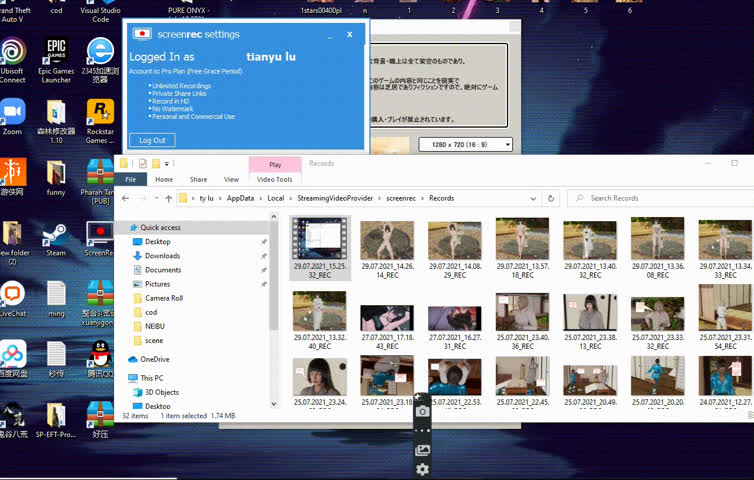
Task: Click AppData in the address path
Action: tap(240, 198)
